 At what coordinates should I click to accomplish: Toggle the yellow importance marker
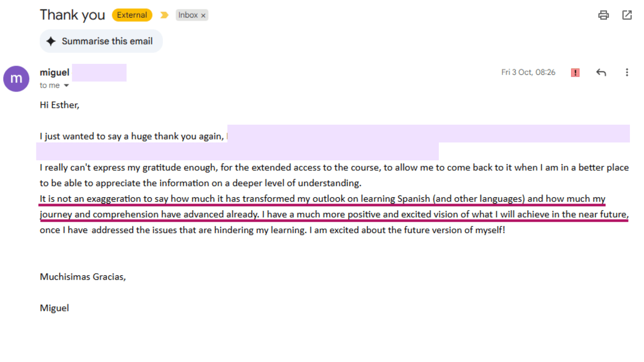tap(164, 15)
